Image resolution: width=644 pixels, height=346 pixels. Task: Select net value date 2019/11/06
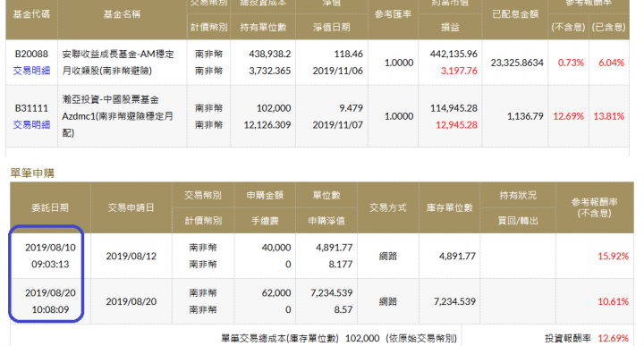click(x=337, y=71)
